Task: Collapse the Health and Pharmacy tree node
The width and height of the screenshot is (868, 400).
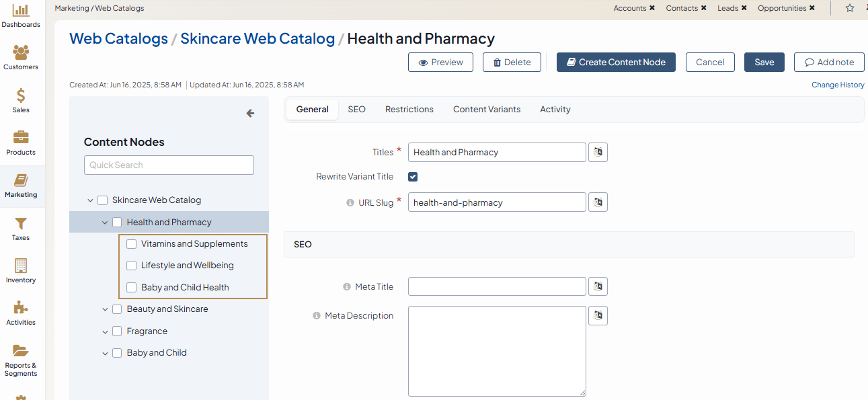Action: coord(105,223)
